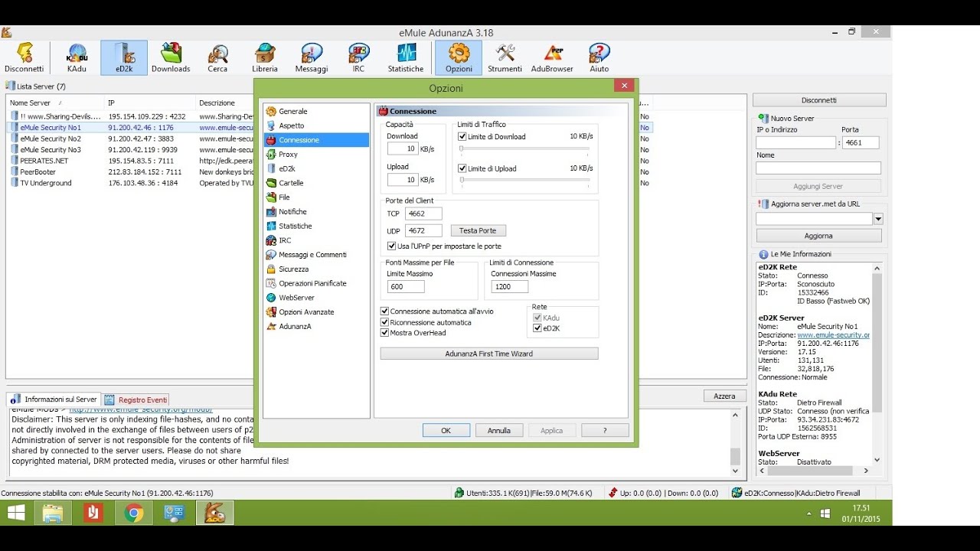Toggle the KAdu network checkbox
The height and width of the screenshot is (551, 980).
click(537, 318)
